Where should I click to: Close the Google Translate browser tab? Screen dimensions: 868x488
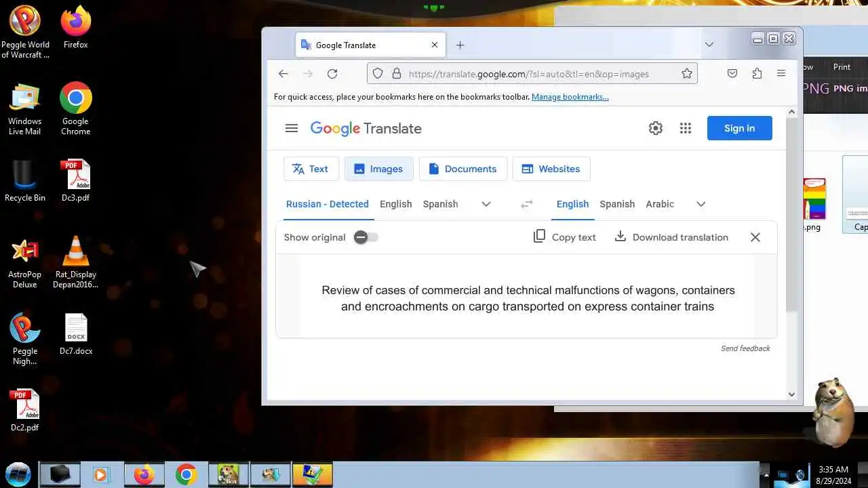click(435, 45)
